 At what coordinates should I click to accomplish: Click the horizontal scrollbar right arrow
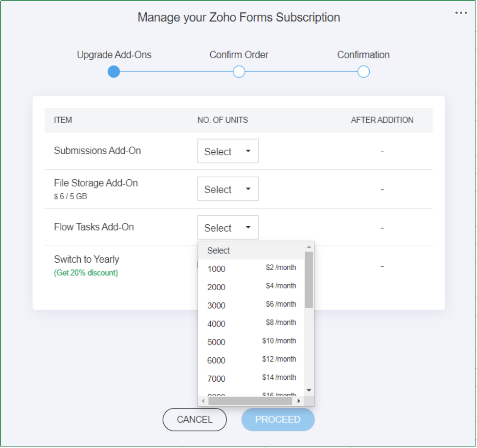click(x=299, y=401)
